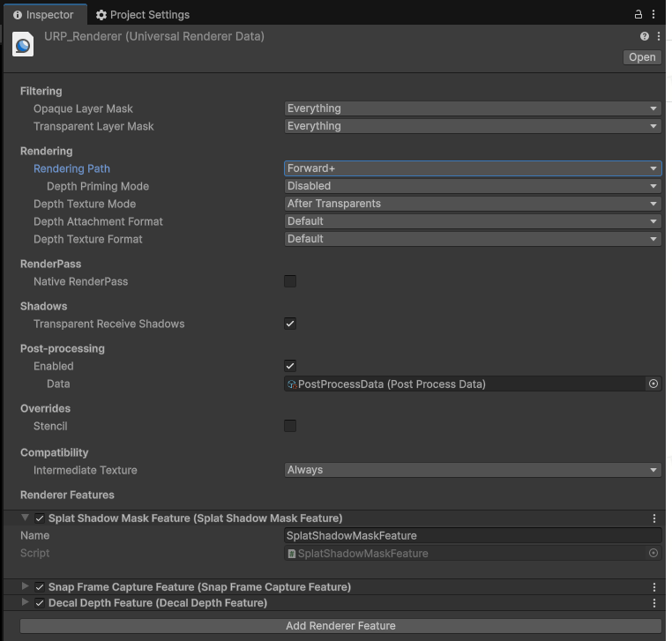Click the Opaque Layer Mask label
Screen dimensions: 672x641
click(83, 108)
